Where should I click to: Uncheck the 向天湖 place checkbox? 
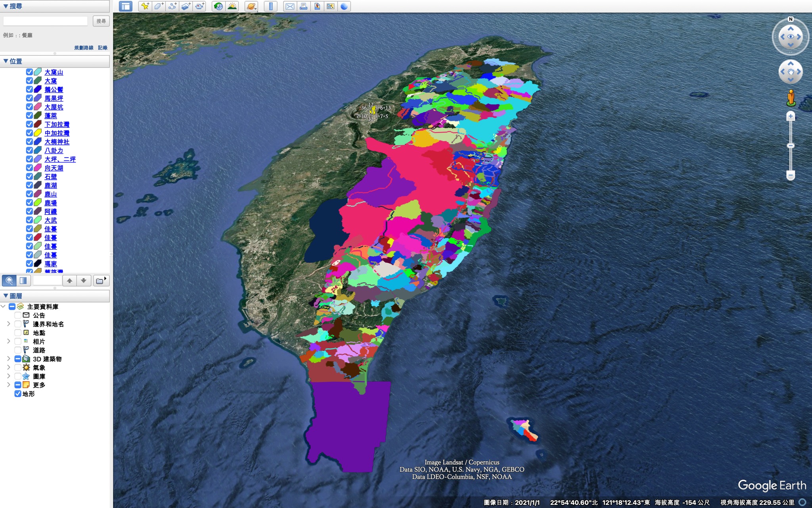tap(29, 168)
